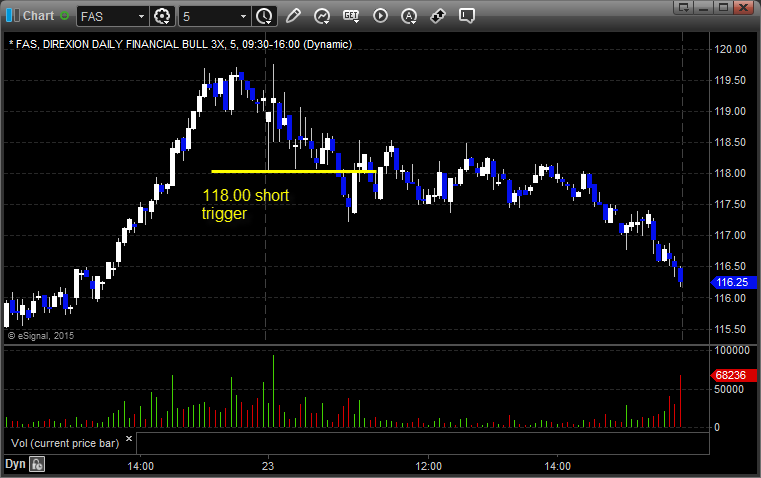
Task: Expand the FAS symbol dropdown
Action: (x=141, y=16)
